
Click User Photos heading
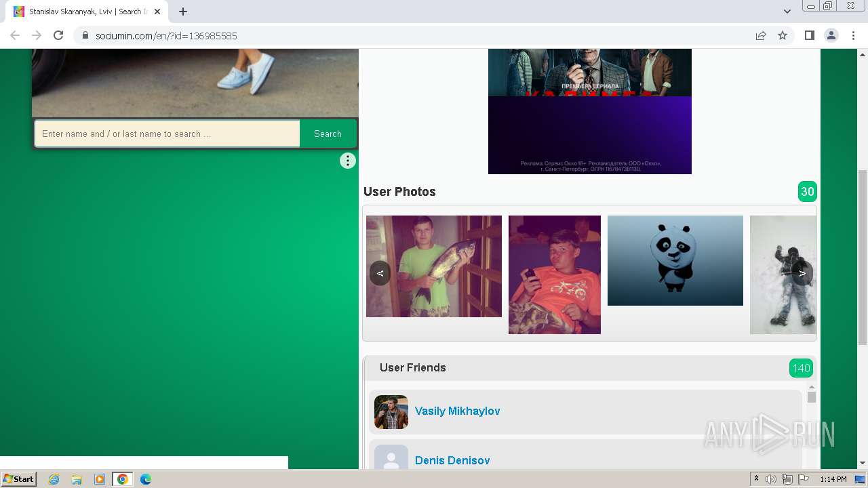(x=399, y=192)
